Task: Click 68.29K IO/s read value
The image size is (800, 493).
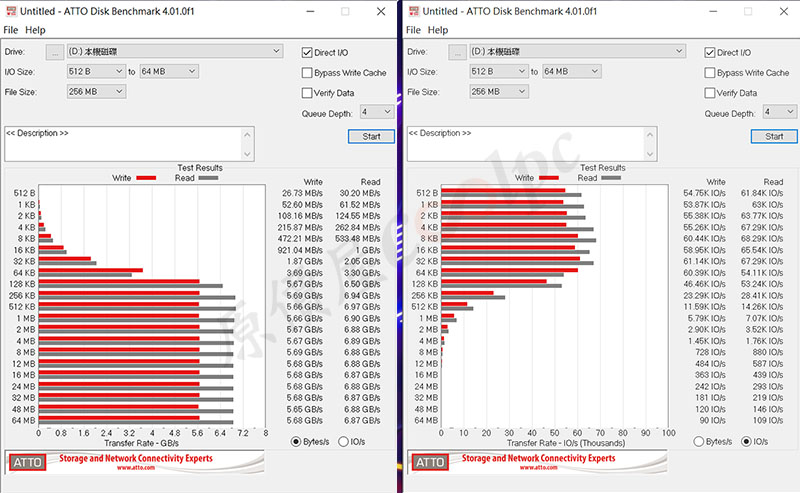Action: point(762,239)
